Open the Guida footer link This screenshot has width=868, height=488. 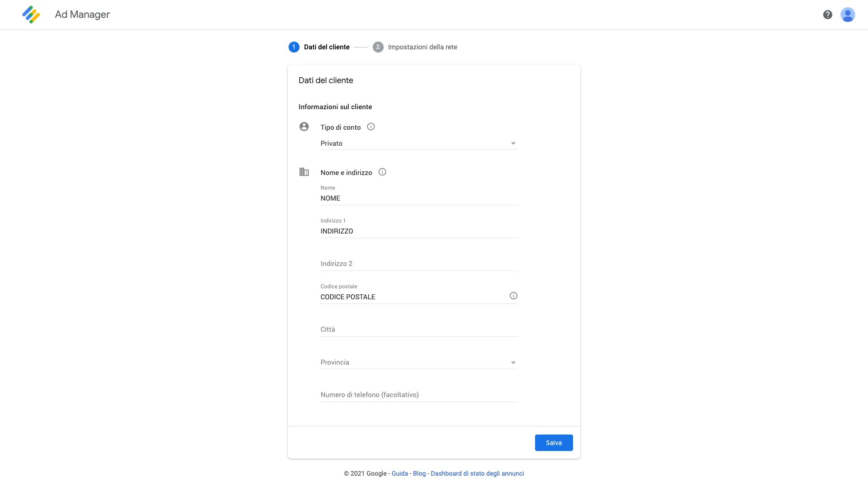[400, 473]
